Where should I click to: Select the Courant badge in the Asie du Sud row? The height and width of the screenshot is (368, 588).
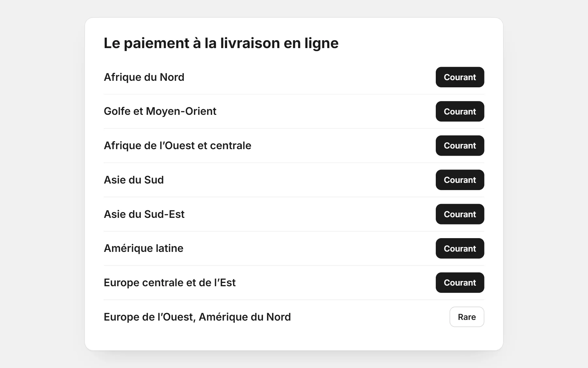460,180
